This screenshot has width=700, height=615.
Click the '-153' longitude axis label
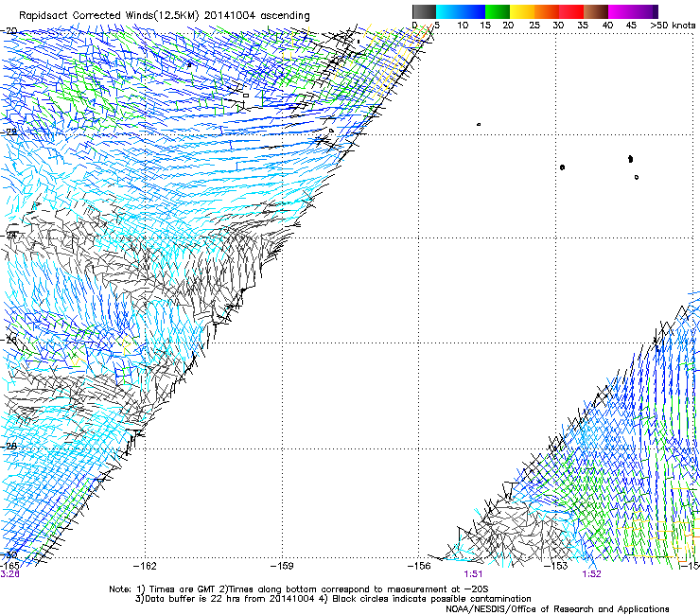click(x=556, y=567)
